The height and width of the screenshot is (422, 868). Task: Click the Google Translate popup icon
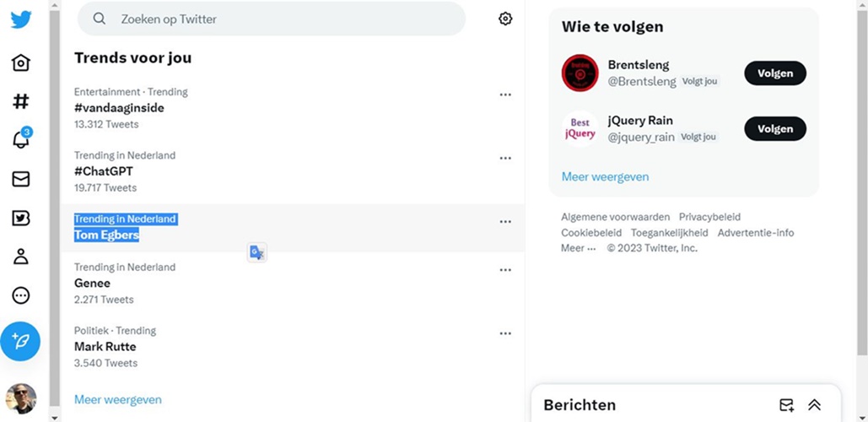256,252
